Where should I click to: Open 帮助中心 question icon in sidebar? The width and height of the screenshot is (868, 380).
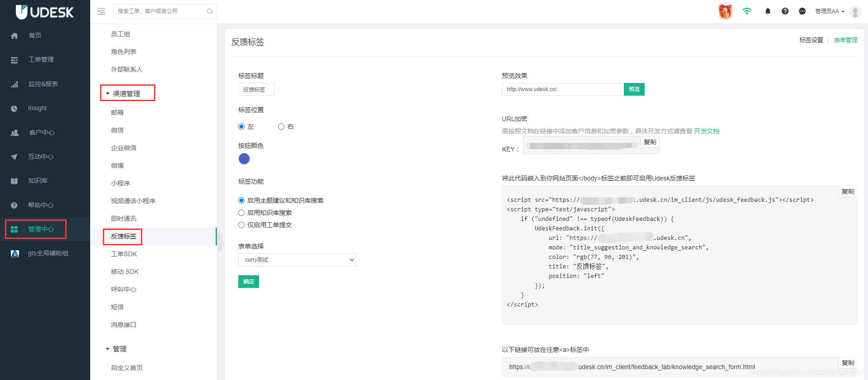(14, 205)
